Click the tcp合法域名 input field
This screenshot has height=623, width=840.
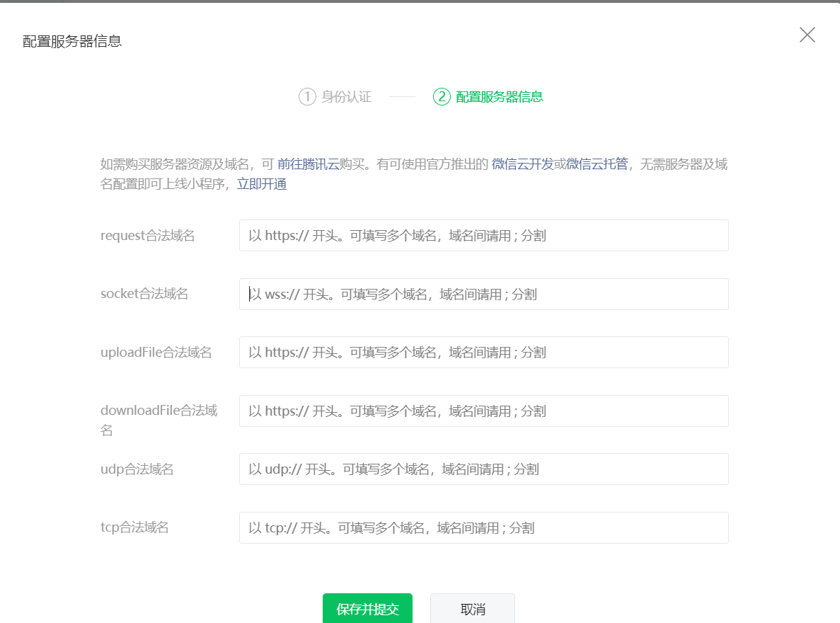click(x=483, y=527)
